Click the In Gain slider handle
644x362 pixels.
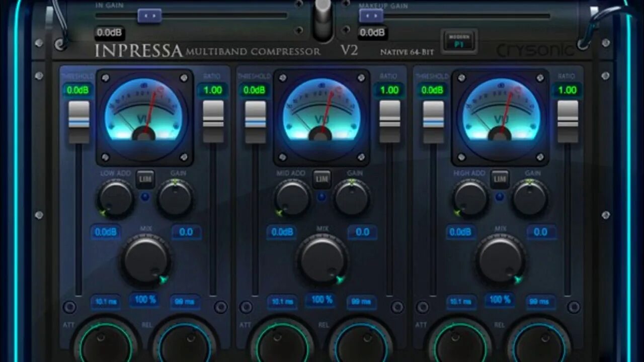pos(149,16)
